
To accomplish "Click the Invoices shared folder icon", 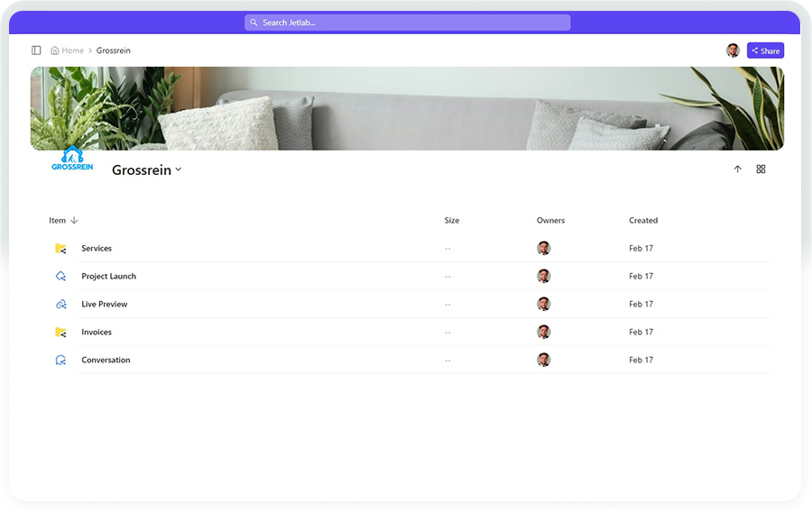I will pyautogui.click(x=60, y=332).
